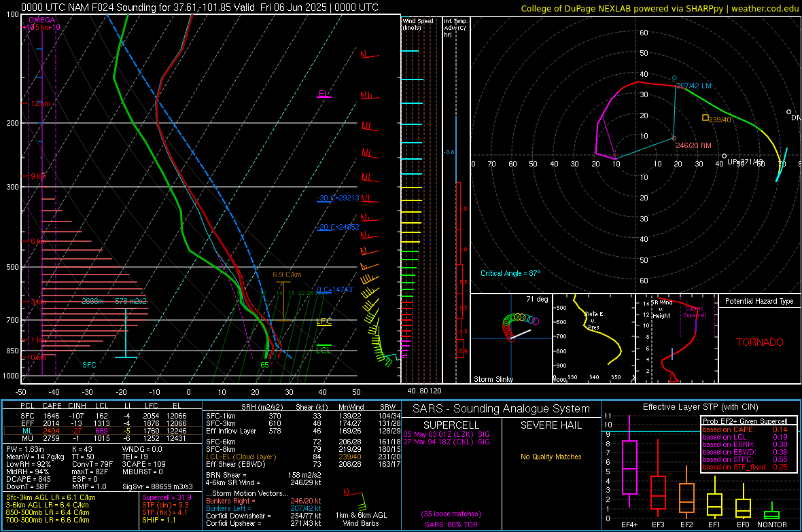The width and height of the screenshot is (802, 532).
Task: Click the magenta EL level label on skew-T
Action: click(324, 94)
